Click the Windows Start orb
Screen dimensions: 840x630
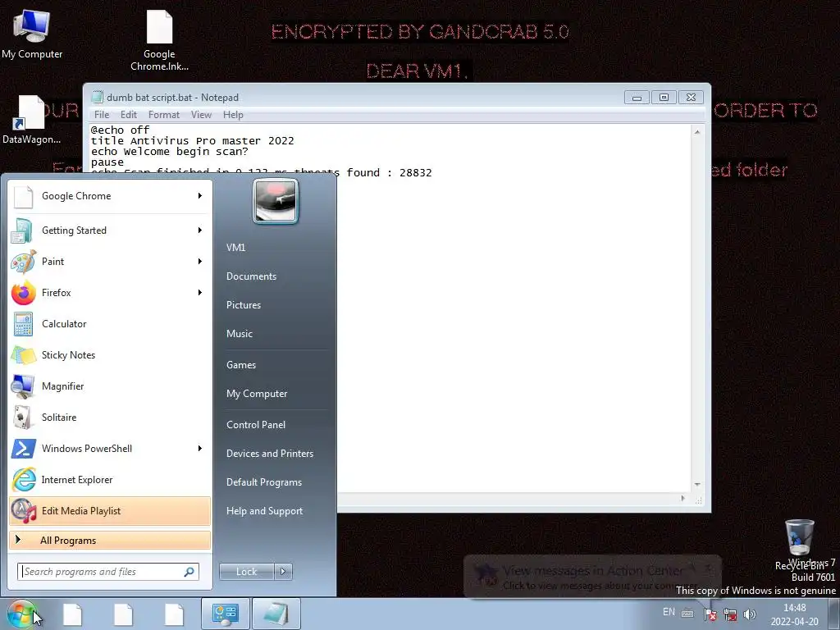pos(21,614)
